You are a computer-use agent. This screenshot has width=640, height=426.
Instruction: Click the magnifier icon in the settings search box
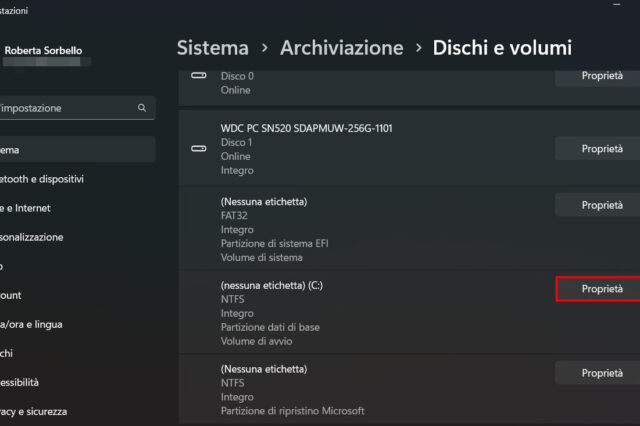pos(142,108)
